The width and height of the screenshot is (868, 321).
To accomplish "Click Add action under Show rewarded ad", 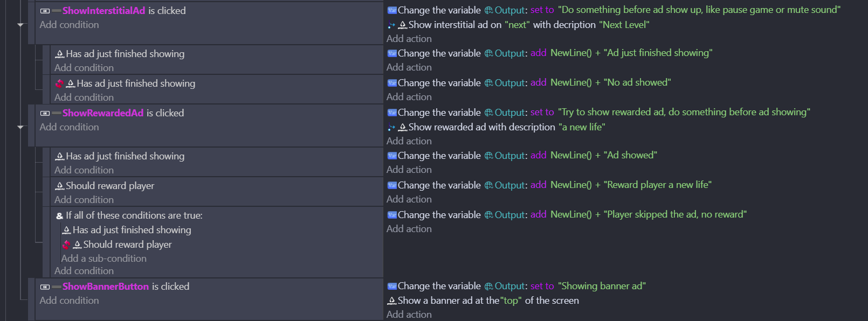I will pyautogui.click(x=409, y=141).
